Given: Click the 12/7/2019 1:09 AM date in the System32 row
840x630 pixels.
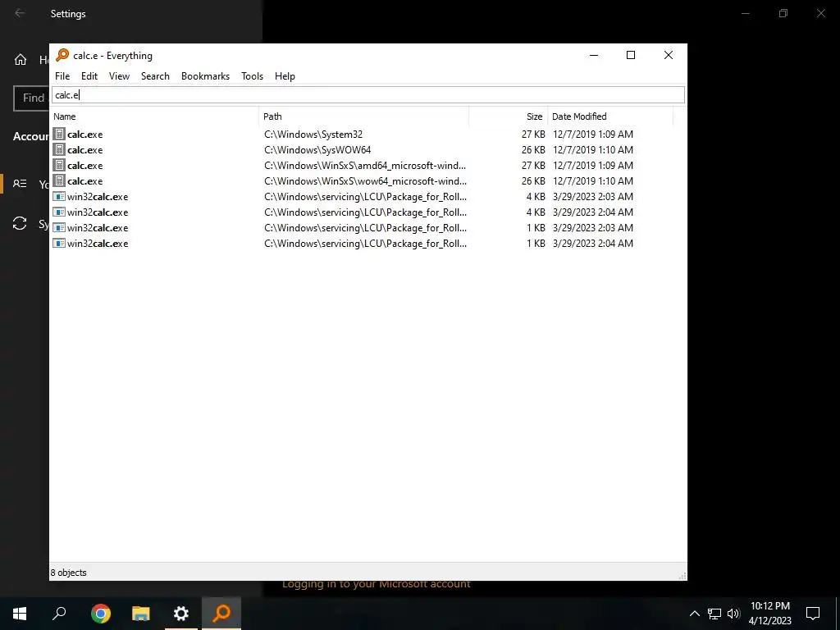Looking at the screenshot, I should 593,135.
